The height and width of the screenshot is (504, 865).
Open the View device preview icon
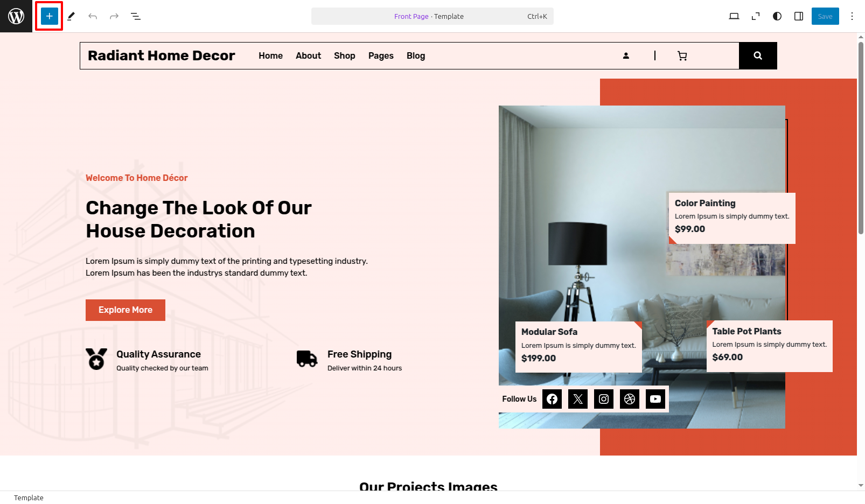click(734, 16)
